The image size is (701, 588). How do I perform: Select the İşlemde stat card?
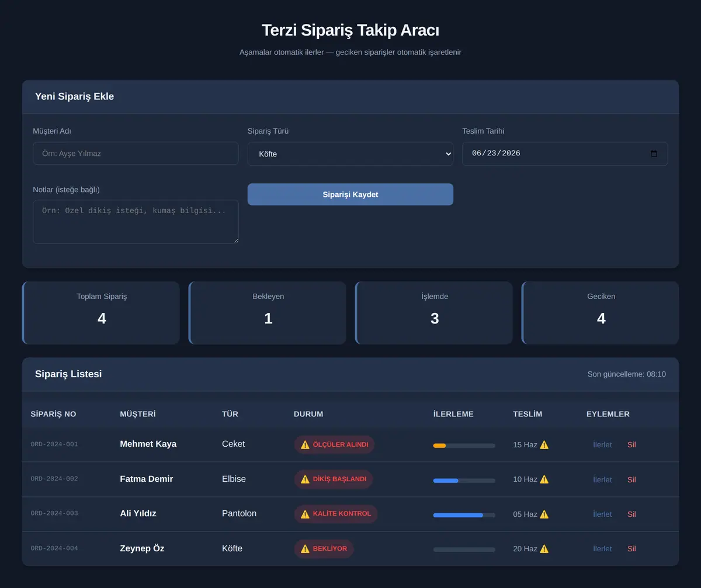(x=434, y=313)
